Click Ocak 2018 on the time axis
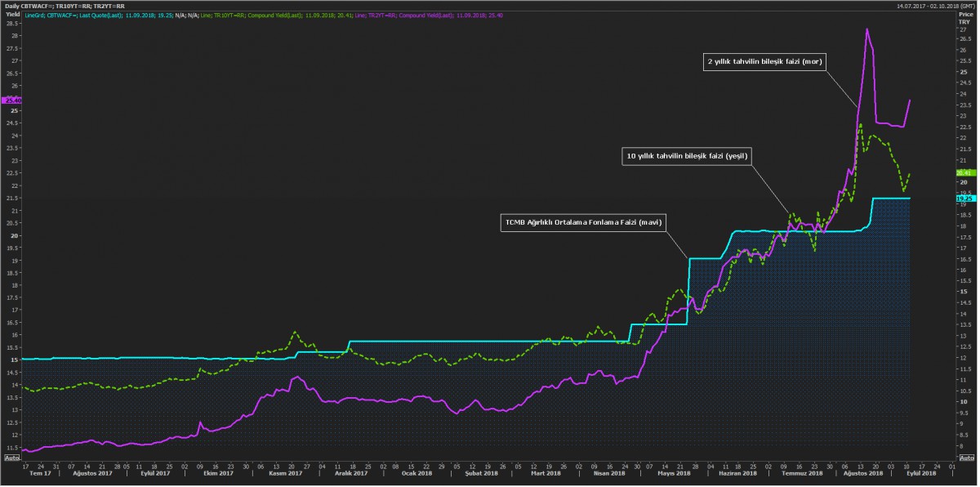The width and height of the screenshot is (980, 487). [x=416, y=474]
